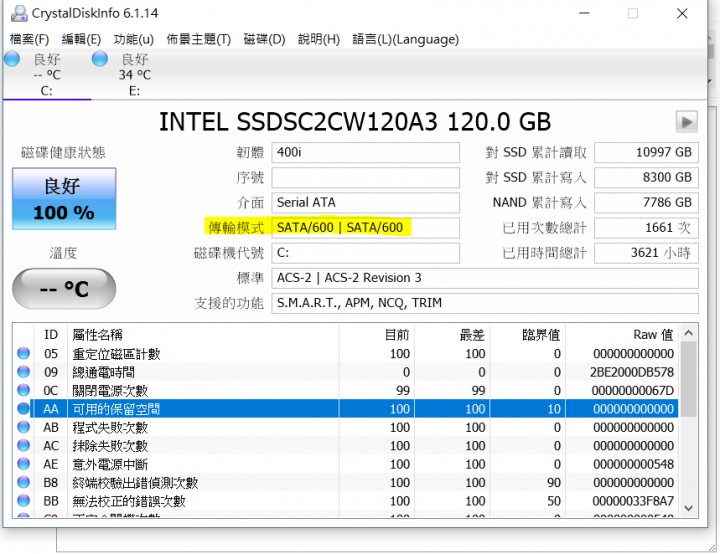Go to next disk with arrow button
Viewport: 720px width, 554px height.
[x=686, y=122]
